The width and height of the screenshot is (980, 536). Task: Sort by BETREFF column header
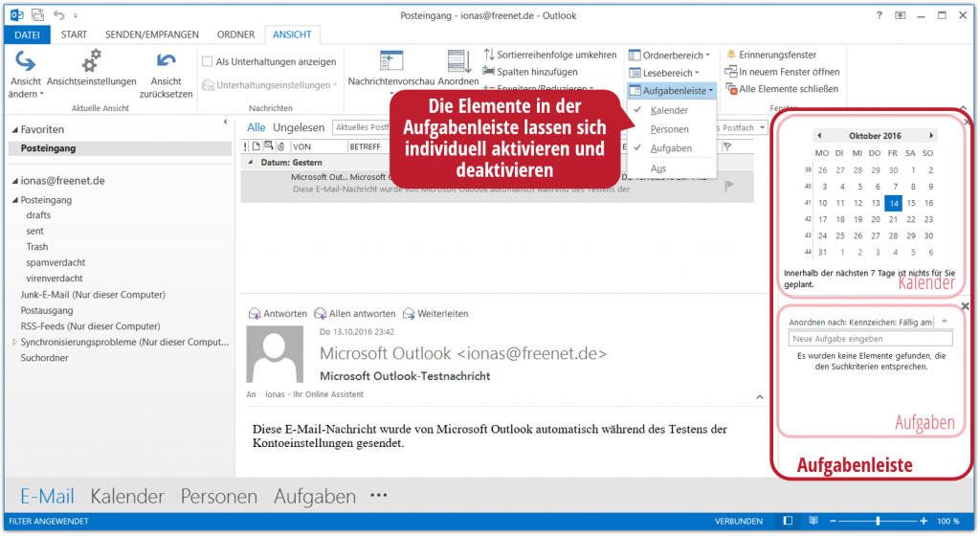[367, 146]
